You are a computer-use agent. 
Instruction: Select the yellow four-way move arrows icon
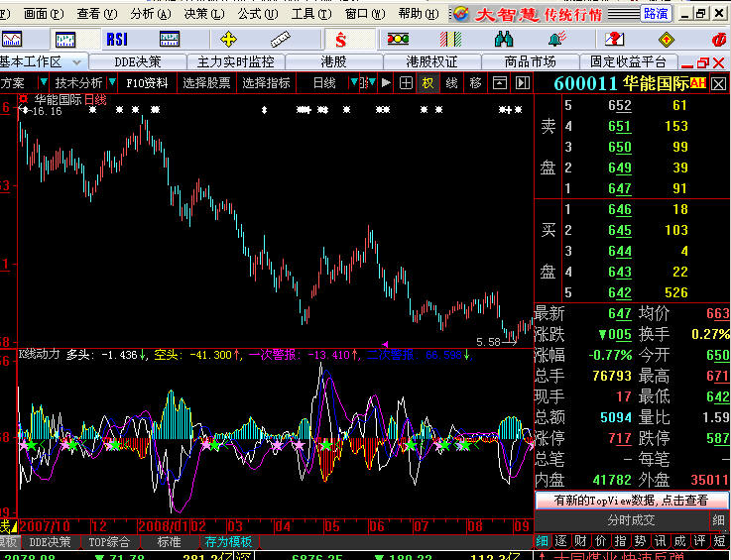pyautogui.click(x=228, y=39)
